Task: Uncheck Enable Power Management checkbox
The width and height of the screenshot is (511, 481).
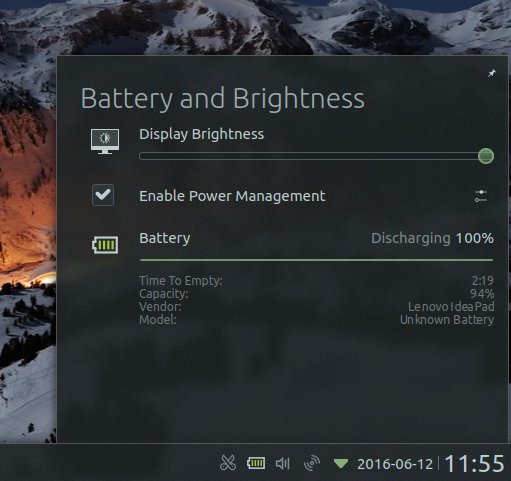Action: (x=103, y=195)
